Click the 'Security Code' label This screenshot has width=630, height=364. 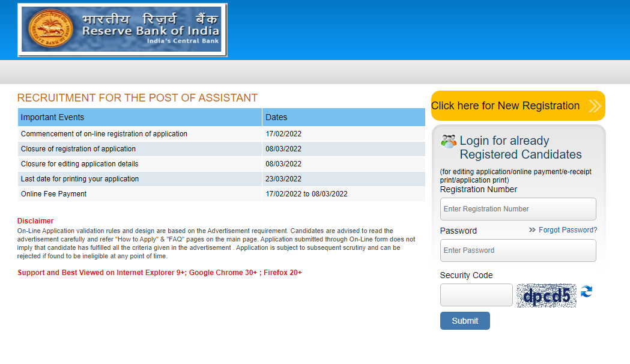pyautogui.click(x=466, y=275)
